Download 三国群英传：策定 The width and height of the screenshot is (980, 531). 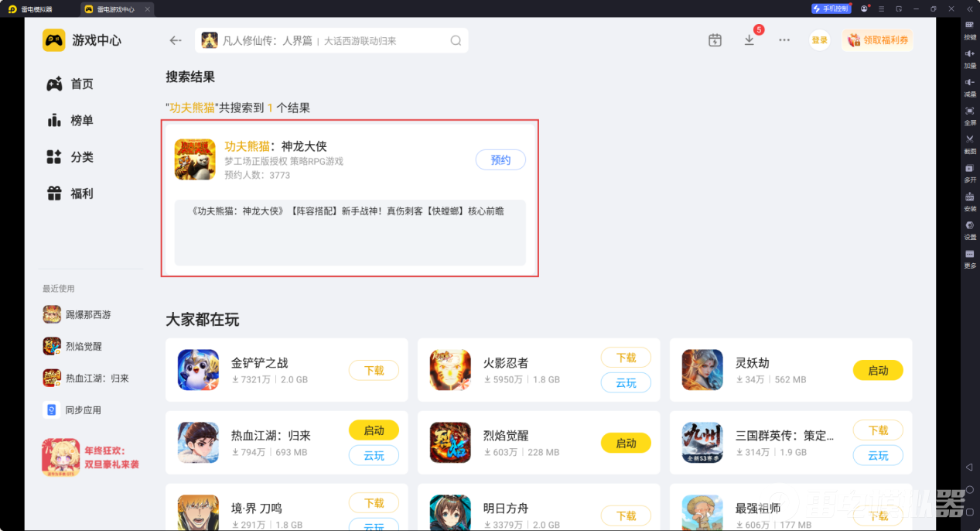point(878,430)
